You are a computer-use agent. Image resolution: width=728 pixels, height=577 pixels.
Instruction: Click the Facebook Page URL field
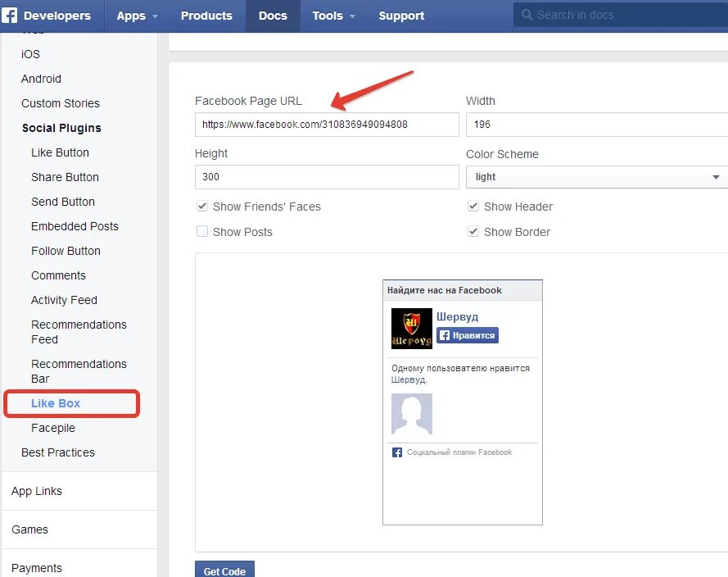pos(327,125)
